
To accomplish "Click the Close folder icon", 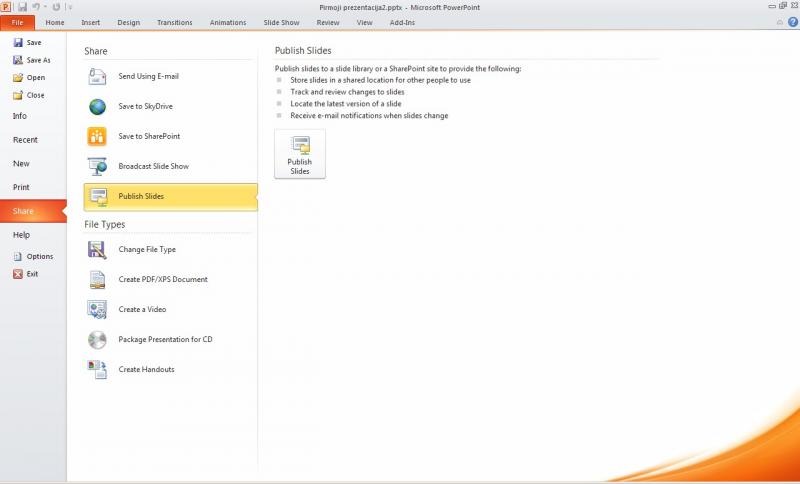I will (18, 95).
